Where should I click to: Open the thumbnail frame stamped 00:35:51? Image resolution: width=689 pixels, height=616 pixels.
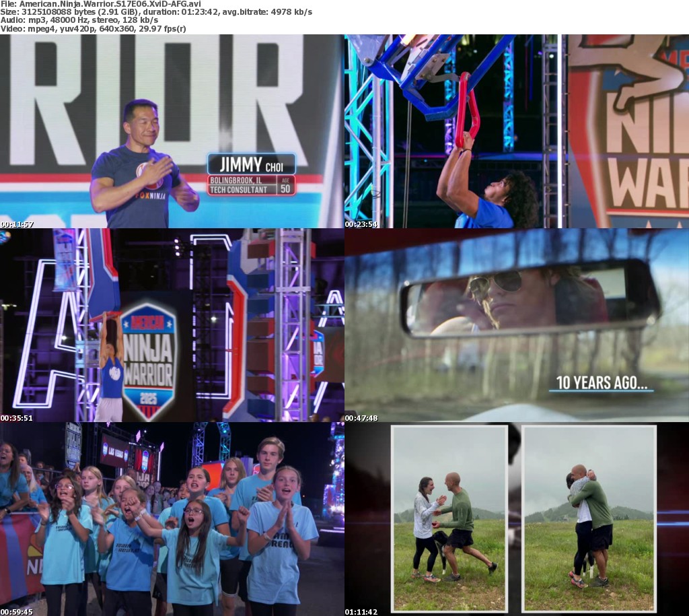(x=172, y=325)
